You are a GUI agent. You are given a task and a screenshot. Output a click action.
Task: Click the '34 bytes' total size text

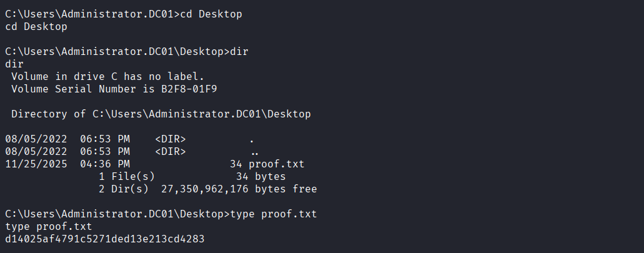point(261,177)
